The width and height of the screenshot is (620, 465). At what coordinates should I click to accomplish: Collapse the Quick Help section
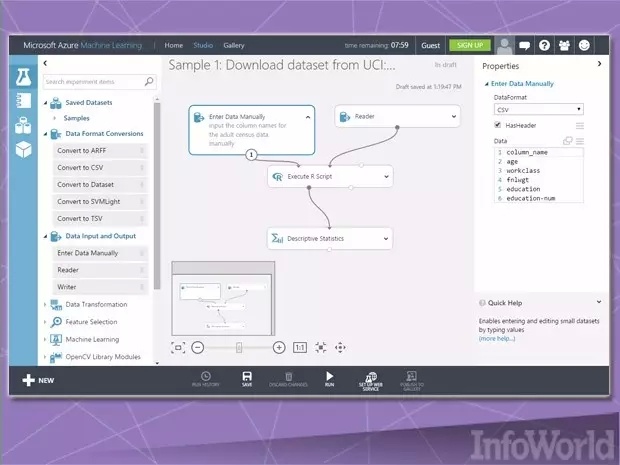tap(599, 302)
